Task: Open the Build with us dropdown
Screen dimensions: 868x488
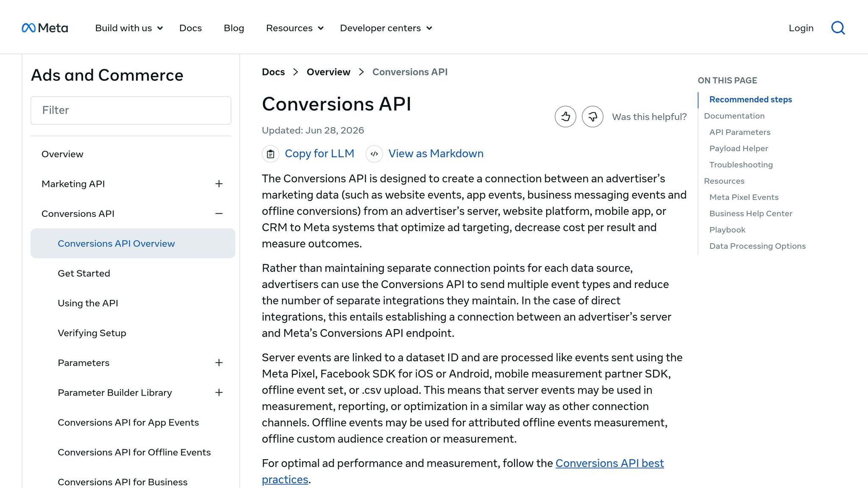Action: pos(129,28)
